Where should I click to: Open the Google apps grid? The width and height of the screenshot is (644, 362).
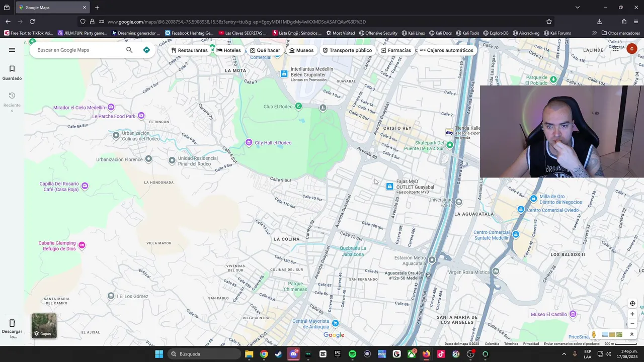(x=616, y=49)
